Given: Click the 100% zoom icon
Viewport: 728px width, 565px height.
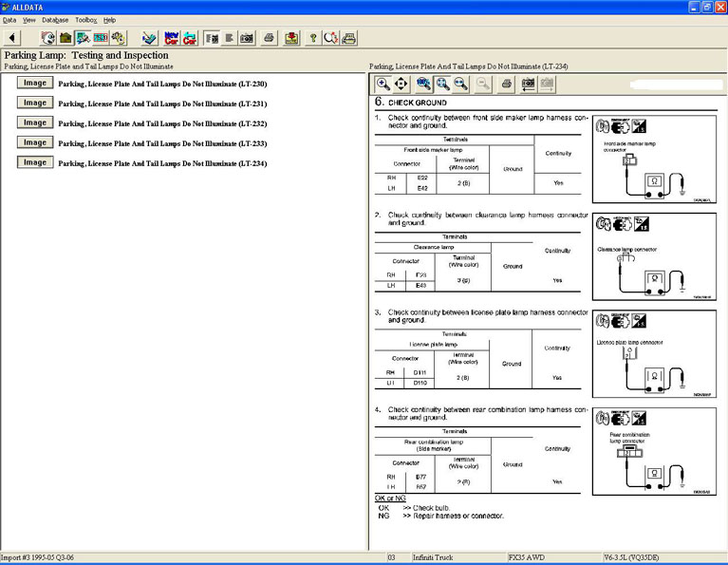Looking at the screenshot, I should click(x=423, y=84).
